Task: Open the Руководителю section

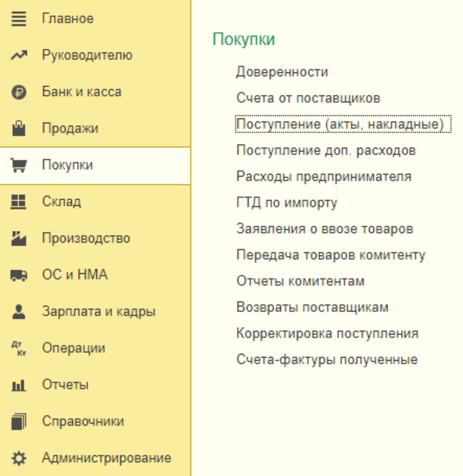Action: point(87,55)
